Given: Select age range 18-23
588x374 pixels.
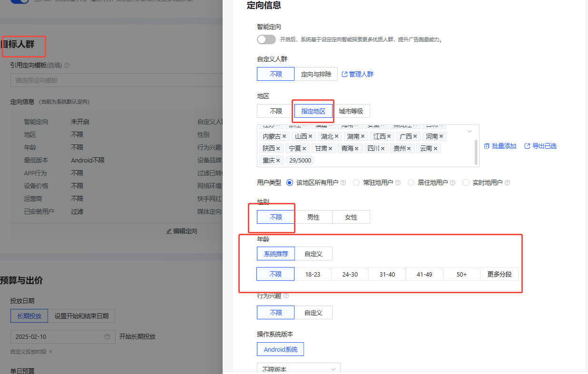Looking at the screenshot, I should click(x=313, y=274).
